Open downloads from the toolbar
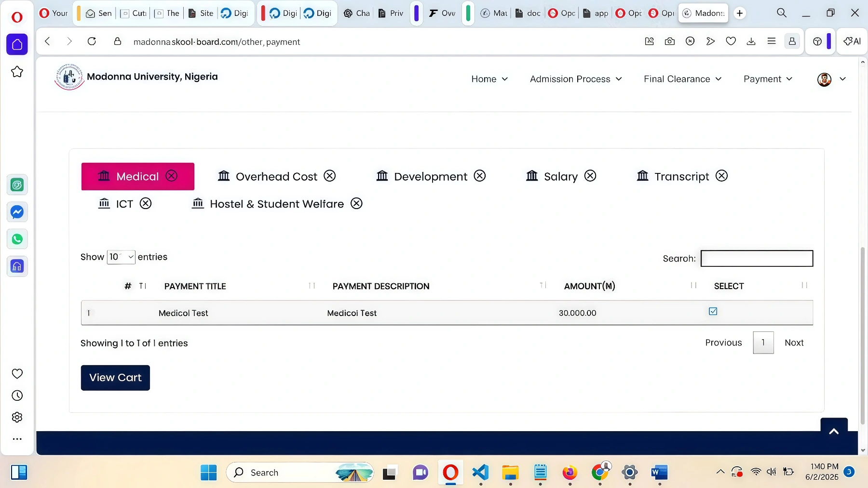 751,41
